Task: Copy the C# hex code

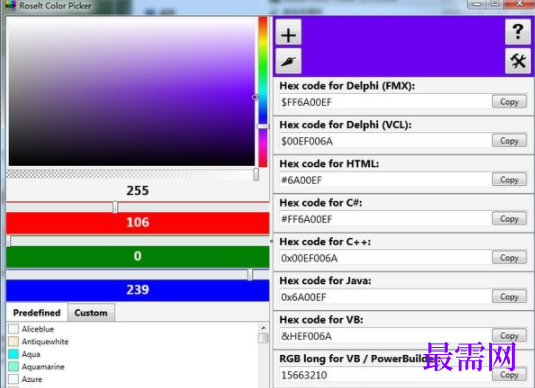Action: pyautogui.click(x=509, y=218)
